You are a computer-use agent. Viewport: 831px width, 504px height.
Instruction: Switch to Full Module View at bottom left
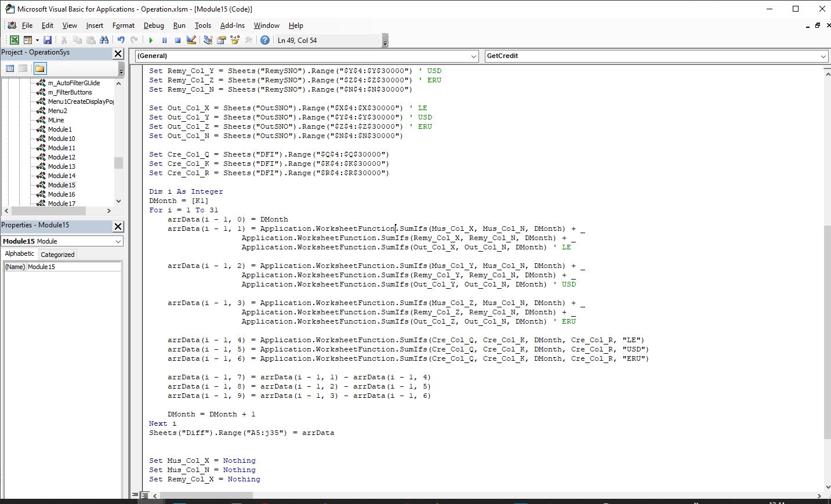[x=145, y=495]
